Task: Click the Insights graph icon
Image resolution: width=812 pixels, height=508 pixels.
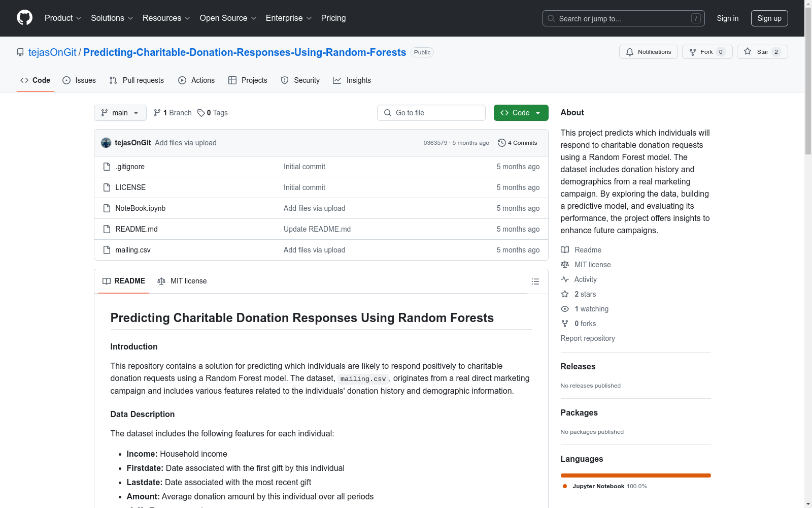Action: (337, 80)
